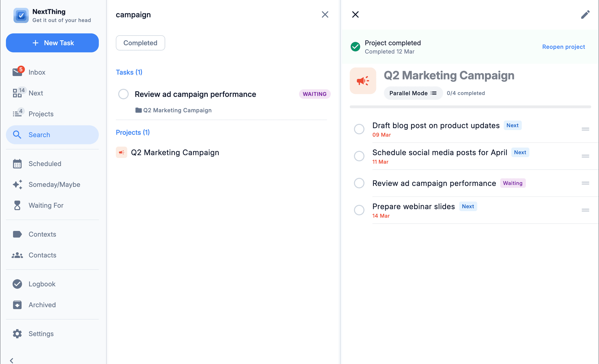Image resolution: width=599 pixels, height=364 pixels.
Task: Open Archived box item
Action: point(42,305)
